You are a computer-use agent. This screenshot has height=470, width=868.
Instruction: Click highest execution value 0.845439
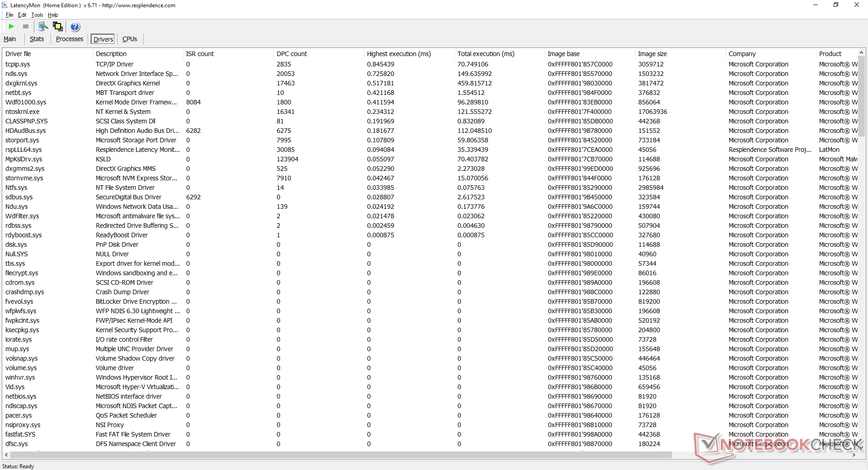point(381,64)
